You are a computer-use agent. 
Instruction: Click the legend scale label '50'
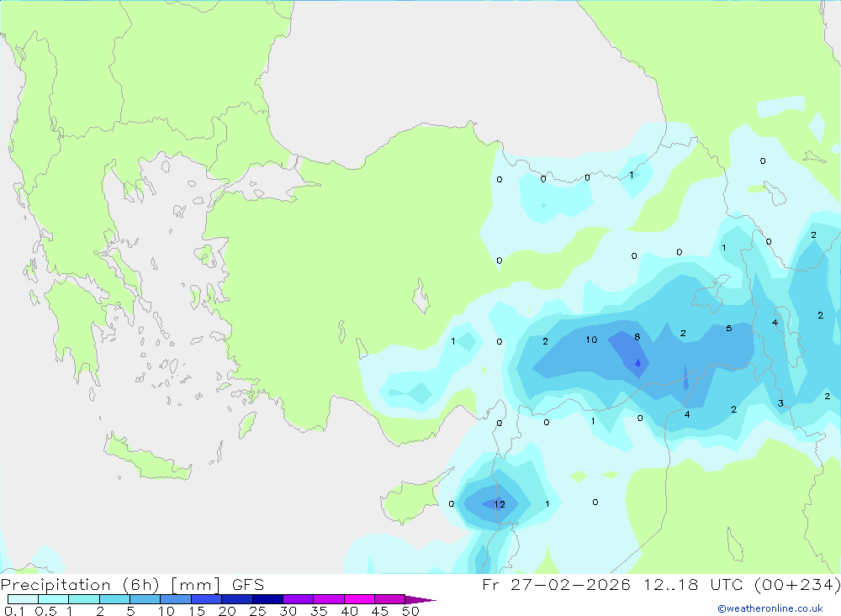coord(410,611)
